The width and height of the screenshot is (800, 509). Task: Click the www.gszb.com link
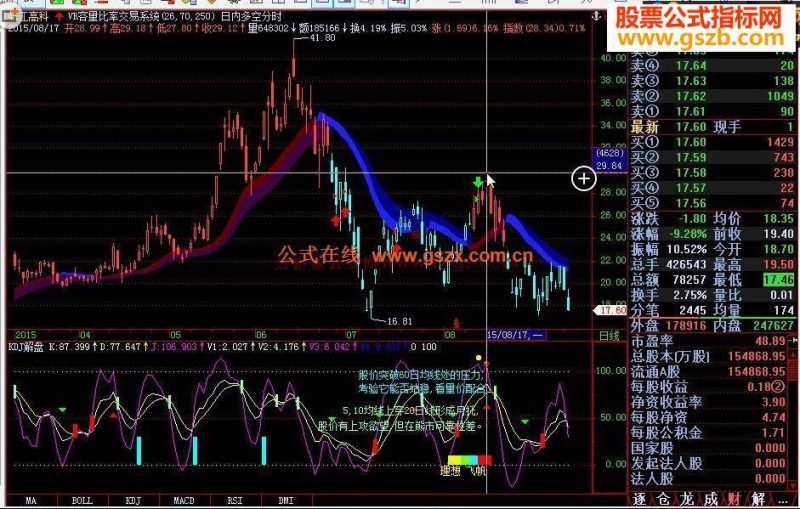pyautogui.click(x=701, y=38)
